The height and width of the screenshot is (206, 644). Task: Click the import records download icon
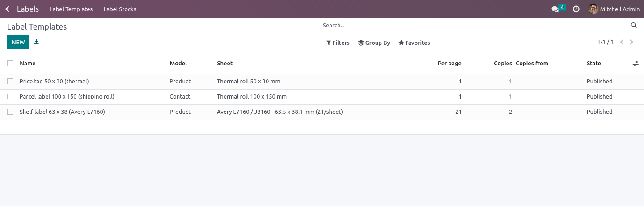[37, 42]
